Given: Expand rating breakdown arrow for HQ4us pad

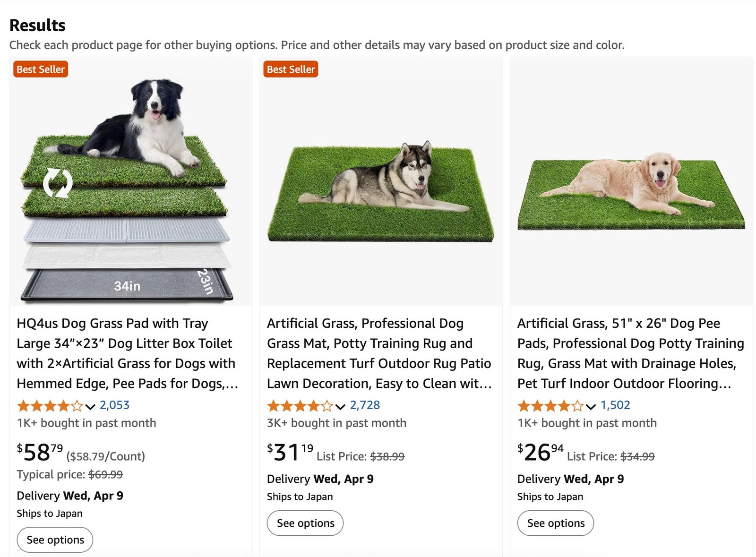Looking at the screenshot, I should pyautogui.click(x=90, y=406).
